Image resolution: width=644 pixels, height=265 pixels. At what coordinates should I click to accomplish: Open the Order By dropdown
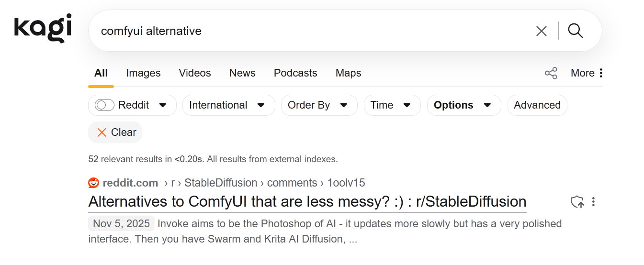click(x=319, y=105)
